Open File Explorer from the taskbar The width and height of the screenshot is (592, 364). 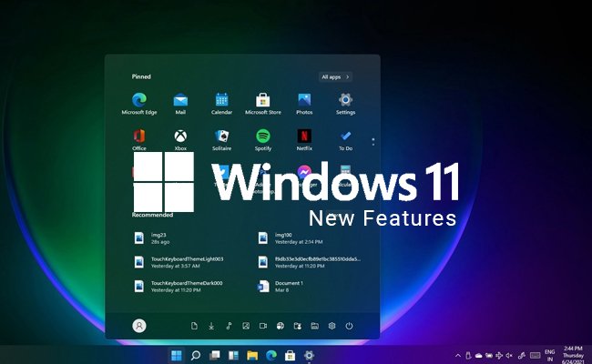click(x=252, y=355)
